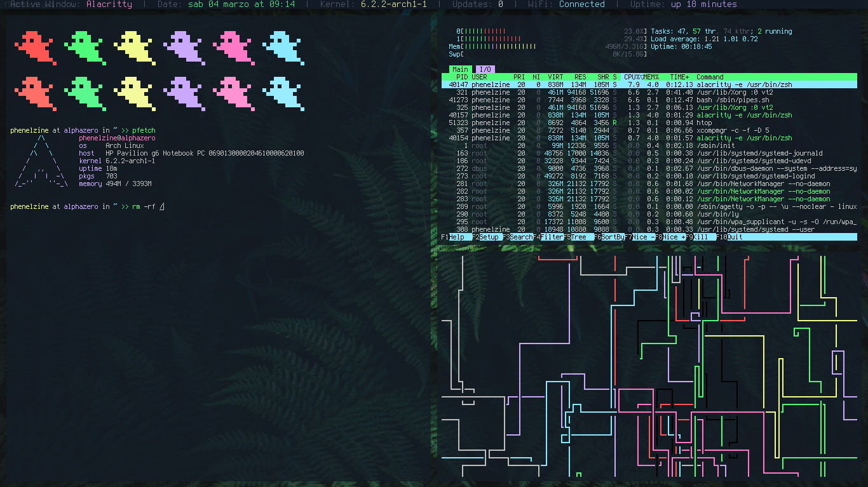868x487 pixels.
Task: Select the systemd-journald process row
Action: coord(649,153)
